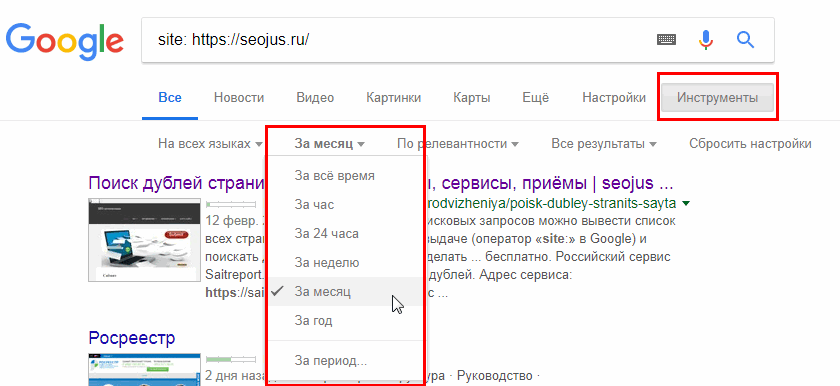Image resolution: width=840 pixels, height=386 pixels.
Task: Open the Росреестр result link
Action: pyautogui.click(x=132, y=338)
